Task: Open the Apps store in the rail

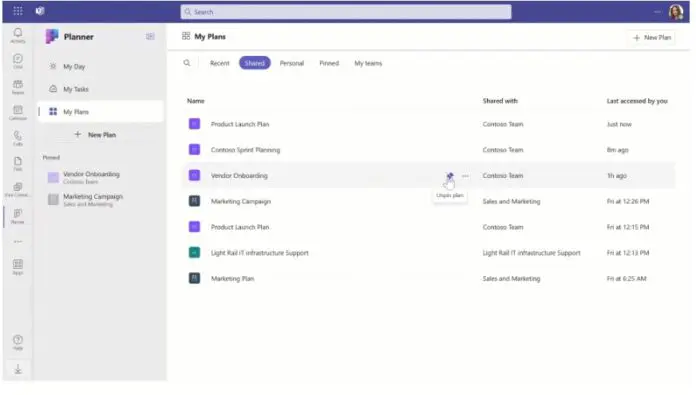Action: pos(18,267)
